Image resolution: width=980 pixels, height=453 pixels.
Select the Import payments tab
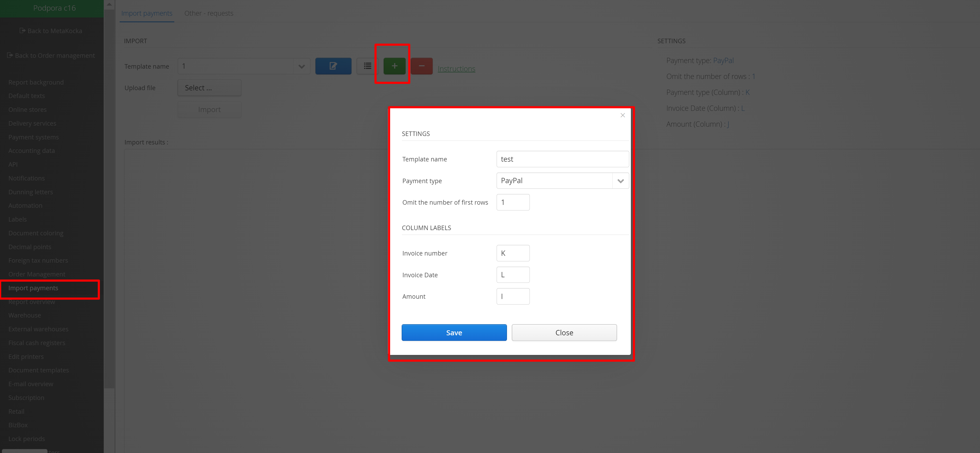coord(146,13)
